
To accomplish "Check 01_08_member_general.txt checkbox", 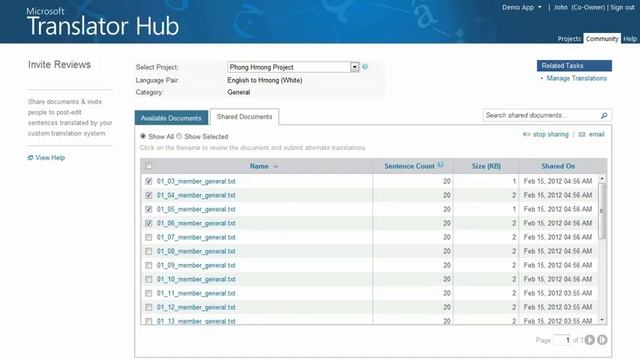I will (x=149, y=251).
